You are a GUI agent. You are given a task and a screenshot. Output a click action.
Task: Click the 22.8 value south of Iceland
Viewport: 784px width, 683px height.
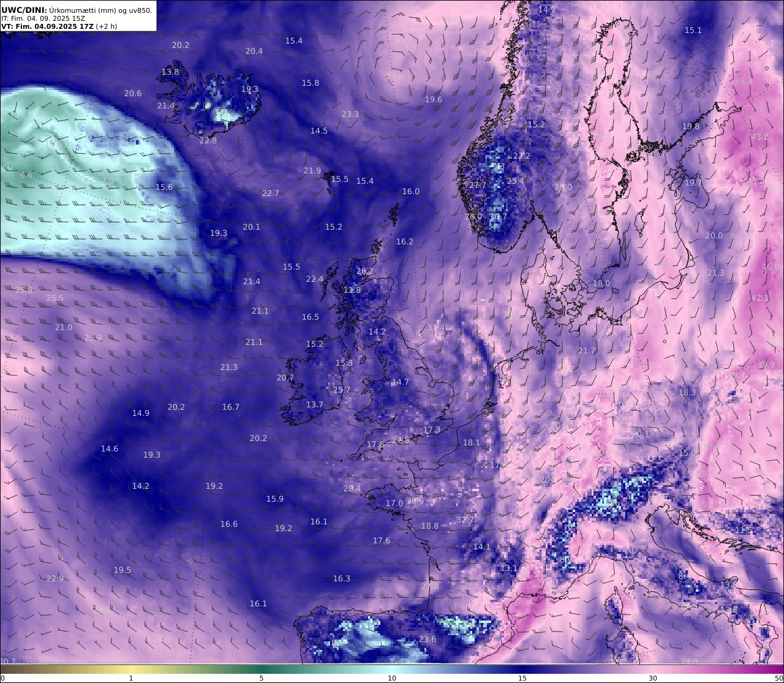coord(208,141)
